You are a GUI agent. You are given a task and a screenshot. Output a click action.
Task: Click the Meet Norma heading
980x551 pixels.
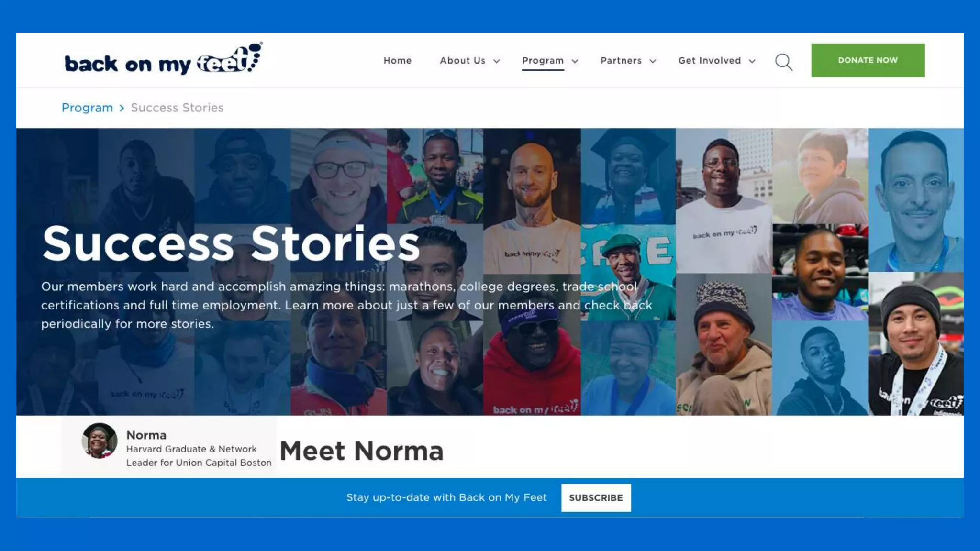pos(362,451)
